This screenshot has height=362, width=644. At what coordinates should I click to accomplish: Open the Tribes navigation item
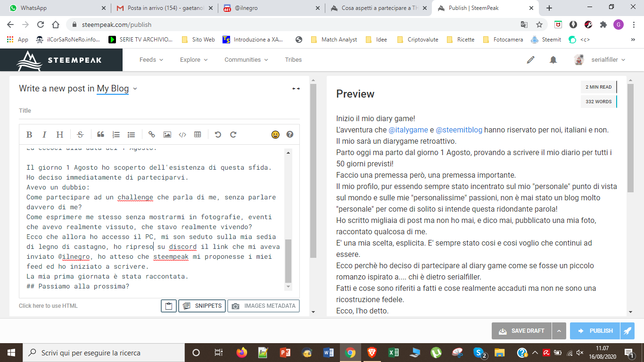[293, 60]
